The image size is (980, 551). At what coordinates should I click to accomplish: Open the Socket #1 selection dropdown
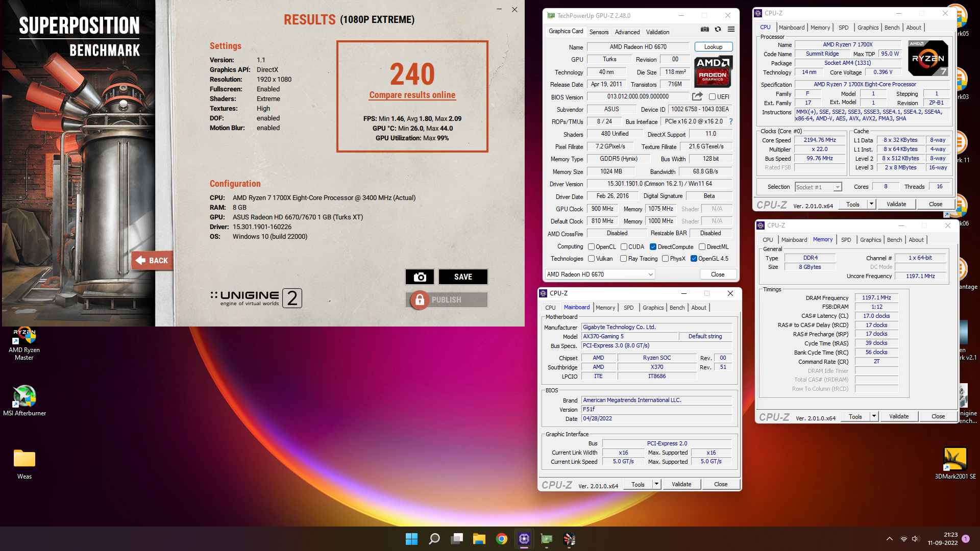click(x=818, y=187)
